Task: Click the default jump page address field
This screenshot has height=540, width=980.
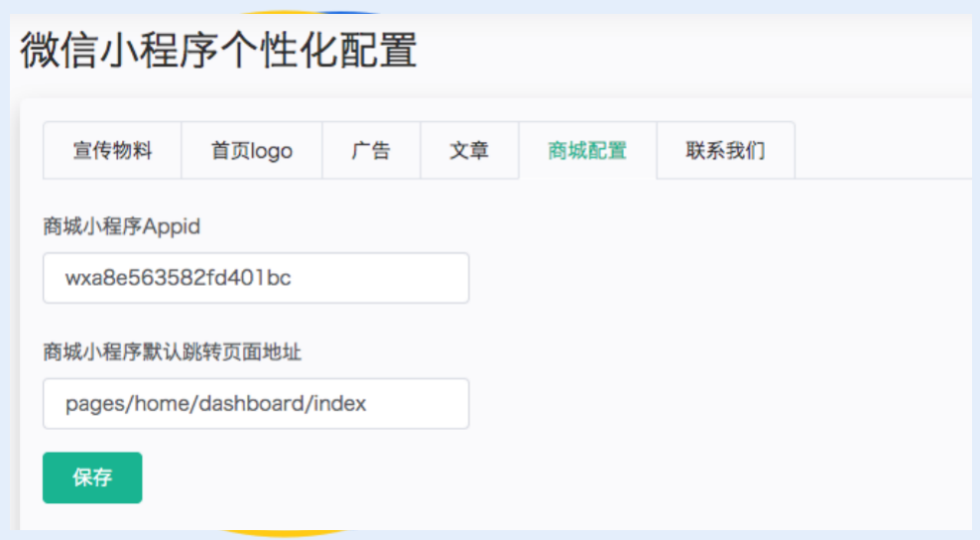Action: (256, 404)
